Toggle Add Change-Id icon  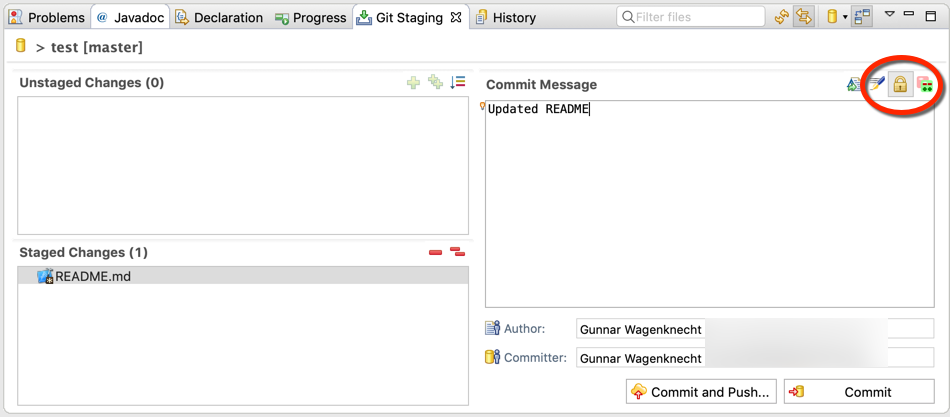(x=924, y=85)
